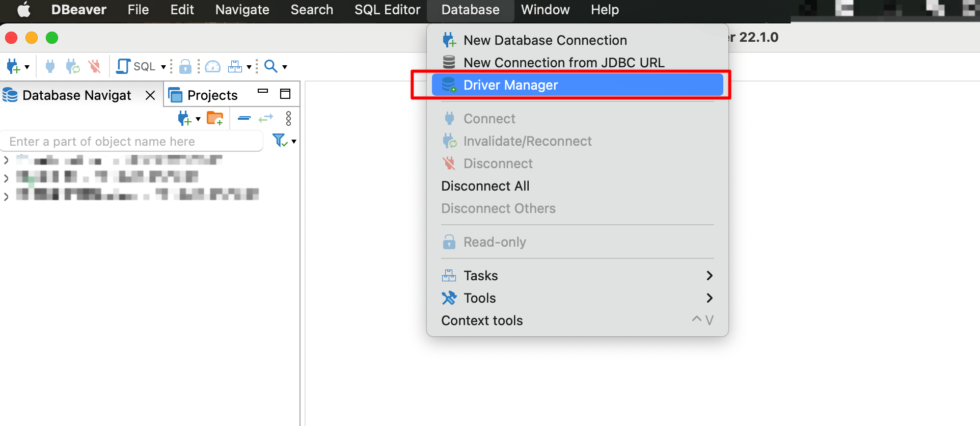Click the red Disconnect toolbar icon
The image size is (980, 426).
[94, 66]
